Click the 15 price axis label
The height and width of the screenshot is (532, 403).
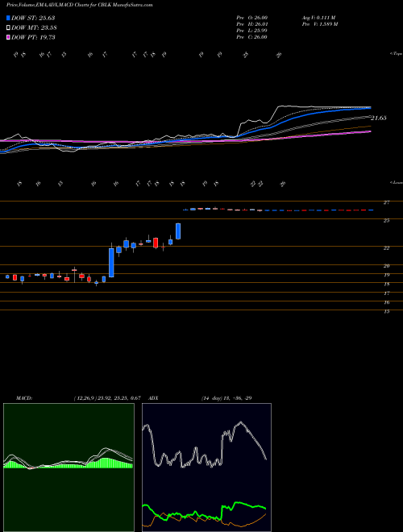pos(386,311)
